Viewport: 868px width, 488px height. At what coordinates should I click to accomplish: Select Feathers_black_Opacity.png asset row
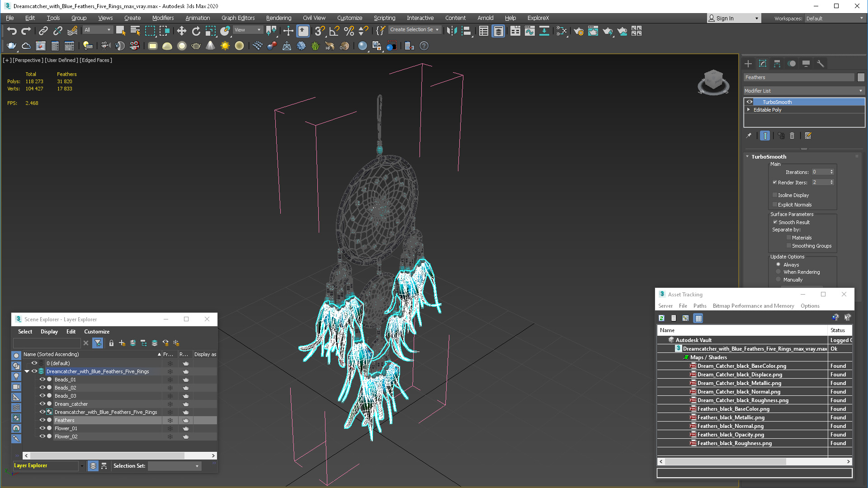(x=755, y=435)
